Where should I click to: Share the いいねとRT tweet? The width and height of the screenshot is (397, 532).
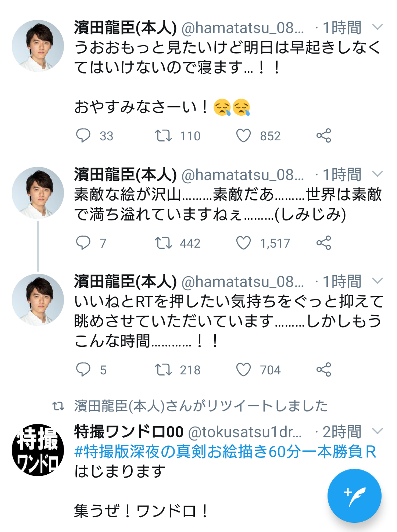323,370
